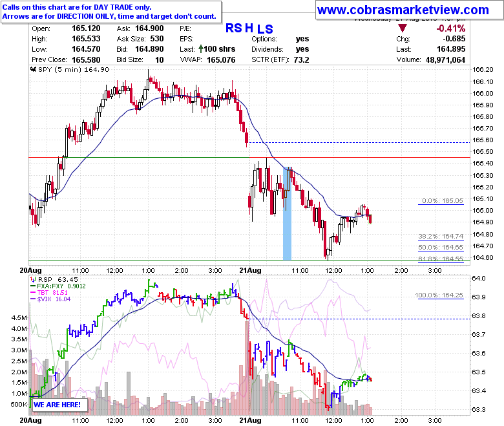Click the candlestick icon before SPY (5 min)
The height and width of the screenshot is (426, 504).
tap(33, 69)
